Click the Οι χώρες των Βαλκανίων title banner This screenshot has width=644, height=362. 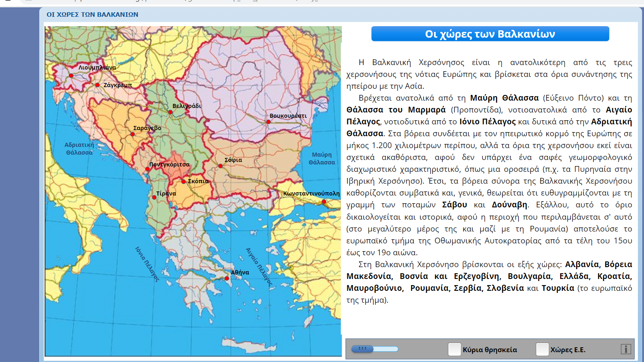(x=490, y=34)
